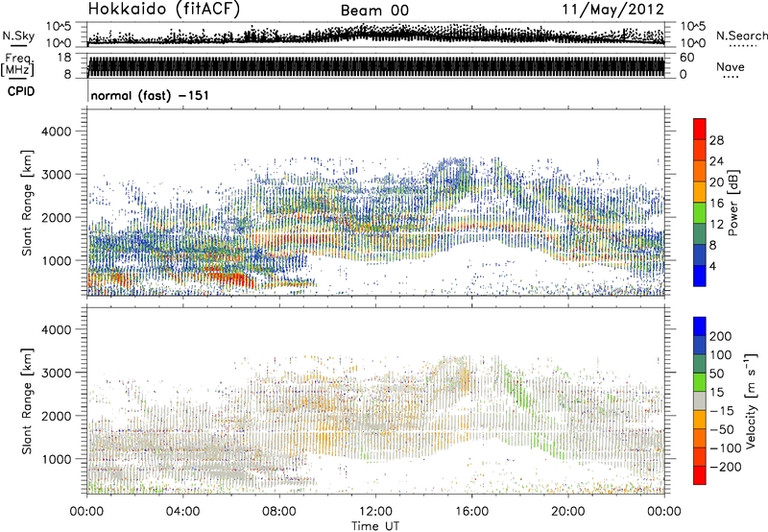Click the noise strip plot near 12:00
Image resolution: width=768 pixels, height=532 pixels.
click(375, 35)
